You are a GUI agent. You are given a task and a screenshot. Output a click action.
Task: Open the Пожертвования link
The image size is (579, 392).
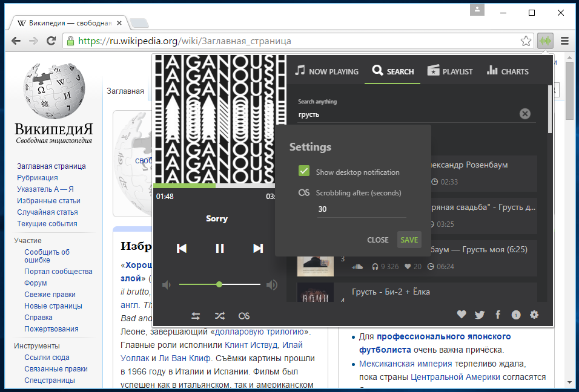click(51, 328)
